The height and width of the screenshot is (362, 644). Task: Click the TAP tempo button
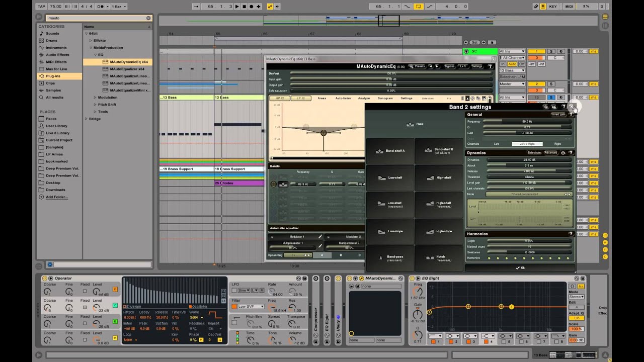tap(41, 7)
